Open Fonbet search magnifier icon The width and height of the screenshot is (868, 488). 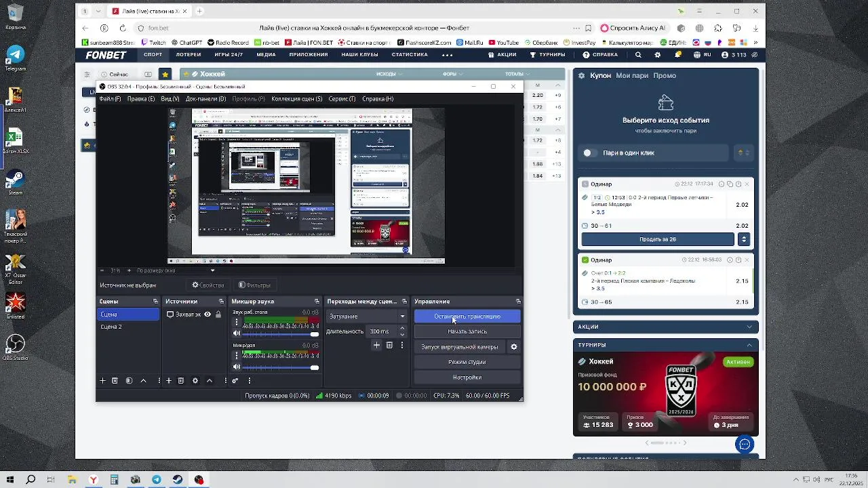click(638, 55)
